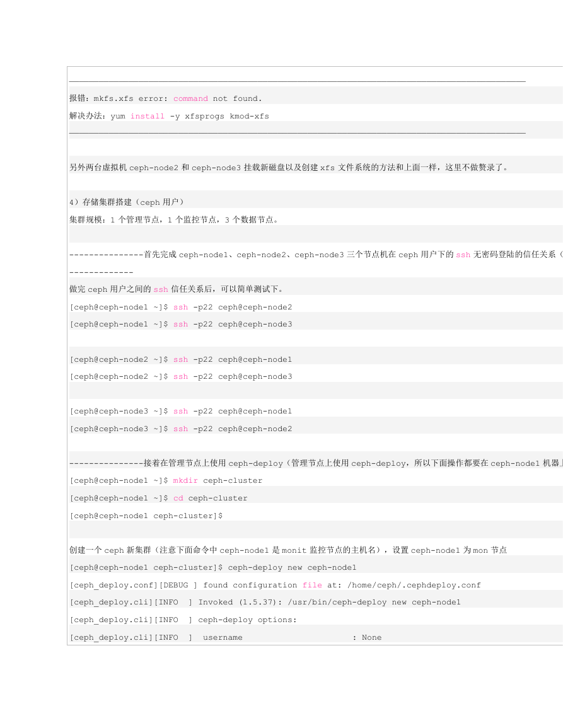Click the line '接着在管理节点上使用 ceph-deploy'
Screen dimensions: 563x728
coord(316,463)
